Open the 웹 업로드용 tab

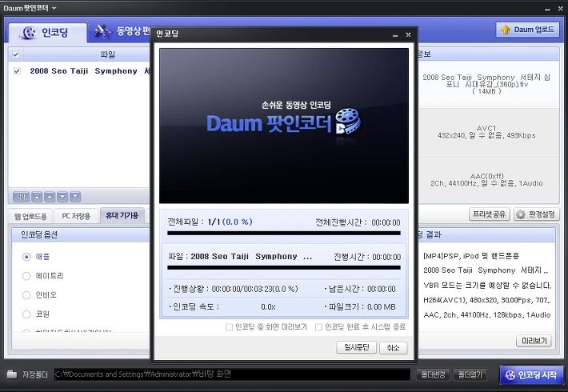[x=30, y=216]
